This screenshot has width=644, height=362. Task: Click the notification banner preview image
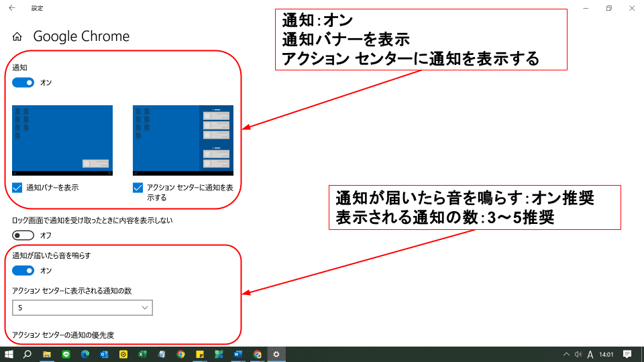[62, 139]
